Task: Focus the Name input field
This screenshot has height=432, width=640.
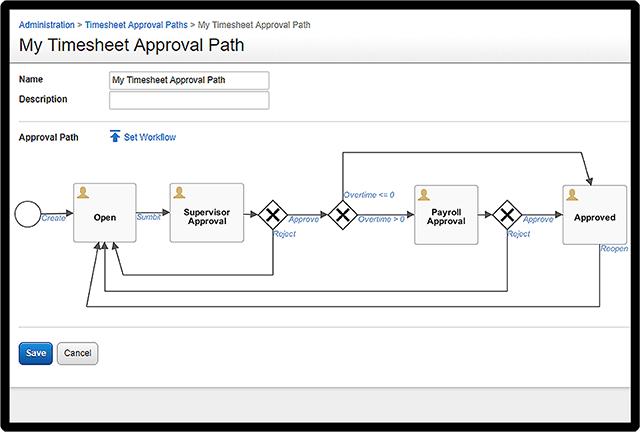Action: pyautogui.click(x=189, y=80)
